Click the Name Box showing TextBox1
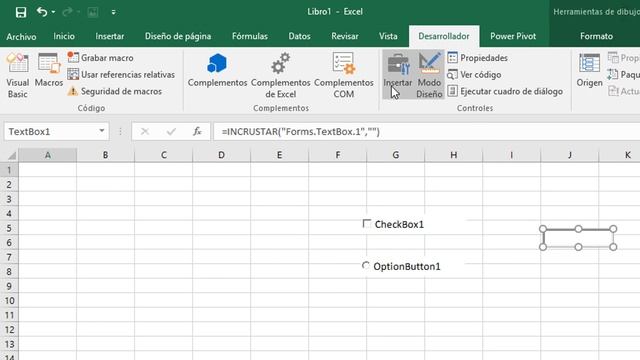 pos(51,131)
